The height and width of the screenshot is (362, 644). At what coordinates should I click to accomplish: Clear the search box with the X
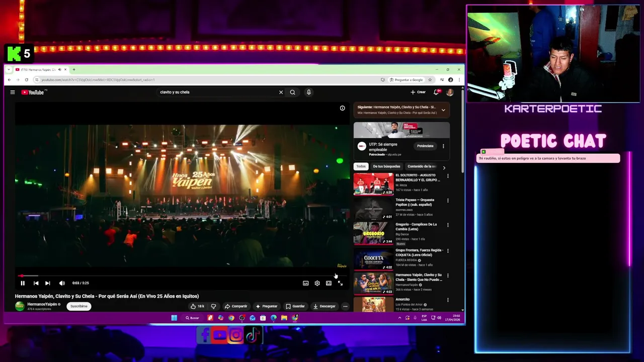[x=281, y=93]
